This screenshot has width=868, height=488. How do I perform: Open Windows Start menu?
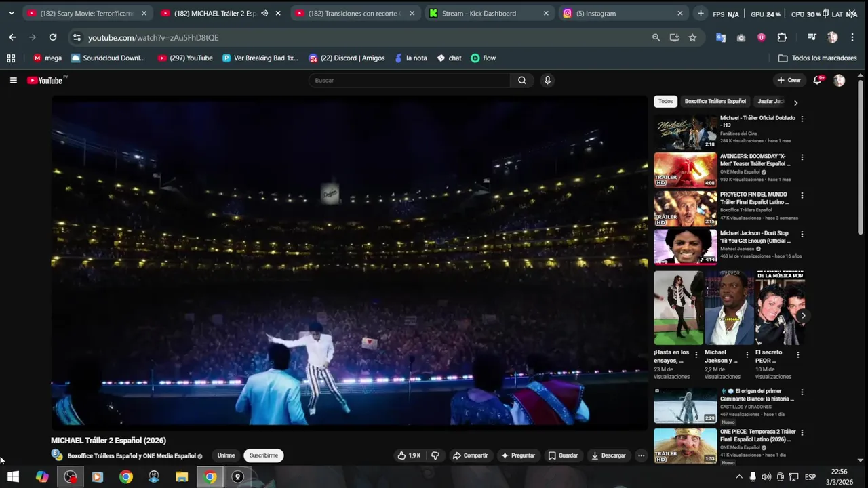click(13, 476)
